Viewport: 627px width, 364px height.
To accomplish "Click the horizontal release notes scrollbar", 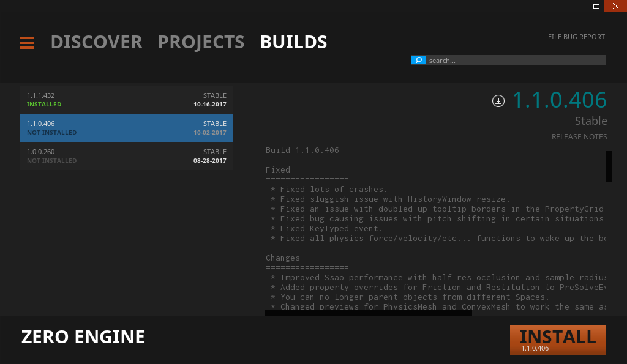I will [368, 314].
